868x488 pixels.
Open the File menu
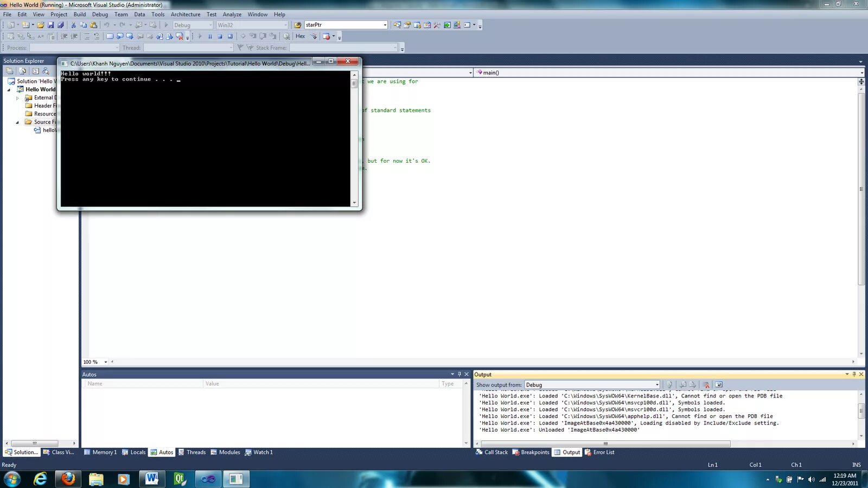[7, 15]
